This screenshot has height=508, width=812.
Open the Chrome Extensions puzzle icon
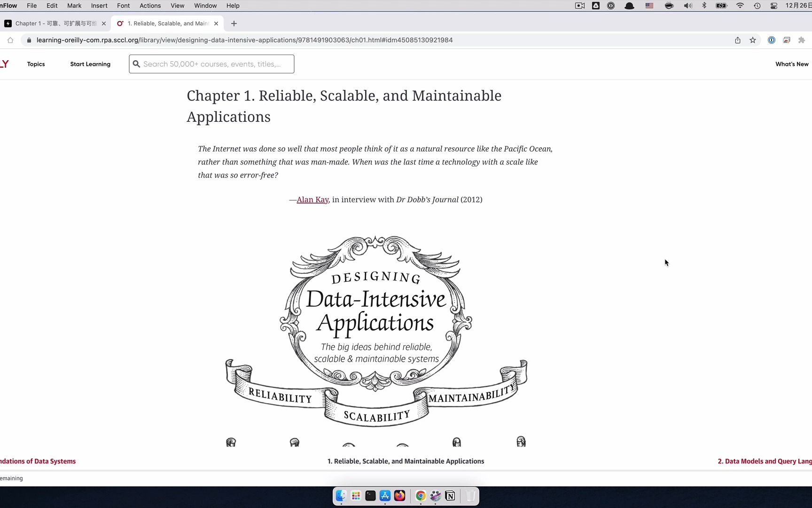(802, 40)
